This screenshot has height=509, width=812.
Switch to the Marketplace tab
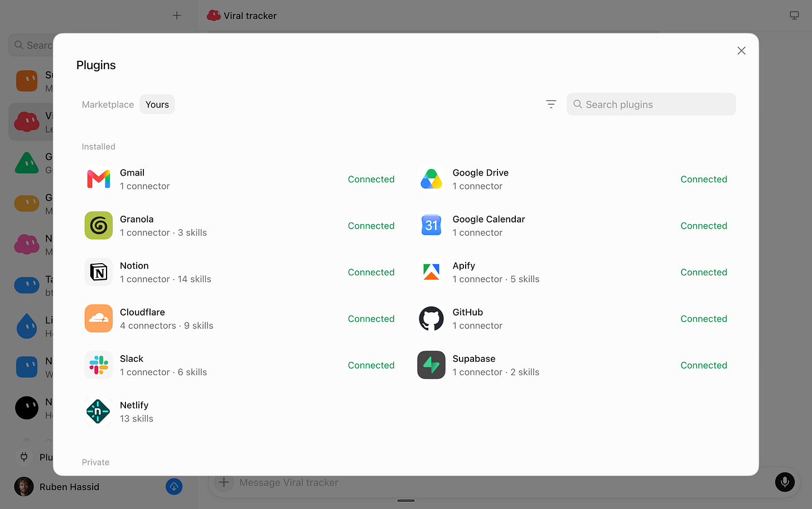click(108, 104)
